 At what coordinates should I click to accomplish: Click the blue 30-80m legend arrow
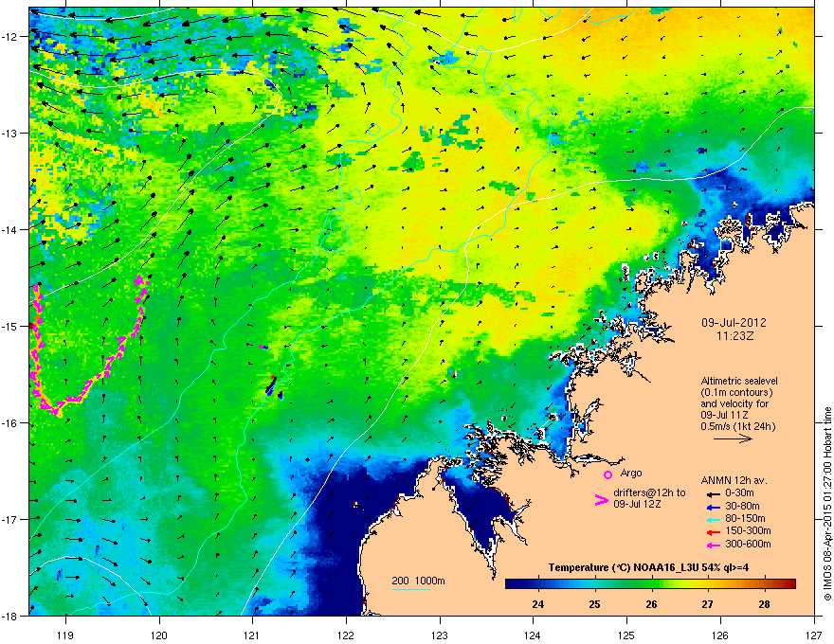[x=713, y=507]
